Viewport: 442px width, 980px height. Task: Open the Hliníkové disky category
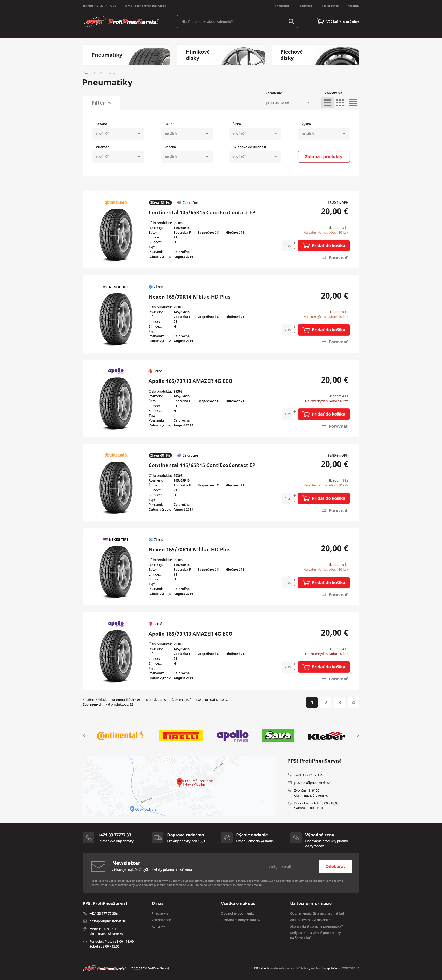[221, 55]
